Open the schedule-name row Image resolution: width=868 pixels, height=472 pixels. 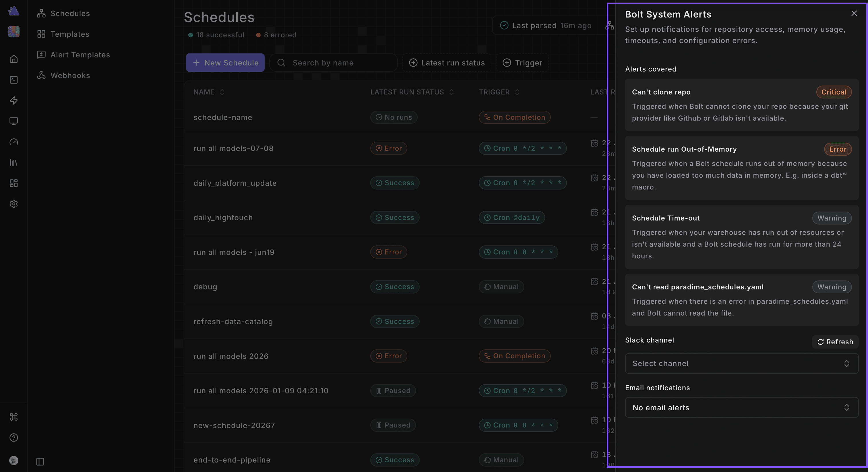223,117
